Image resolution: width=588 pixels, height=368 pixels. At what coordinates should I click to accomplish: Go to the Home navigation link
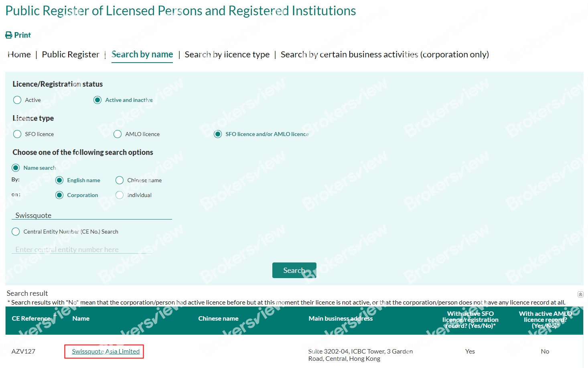pyautogui.click(x=19, y=55)
